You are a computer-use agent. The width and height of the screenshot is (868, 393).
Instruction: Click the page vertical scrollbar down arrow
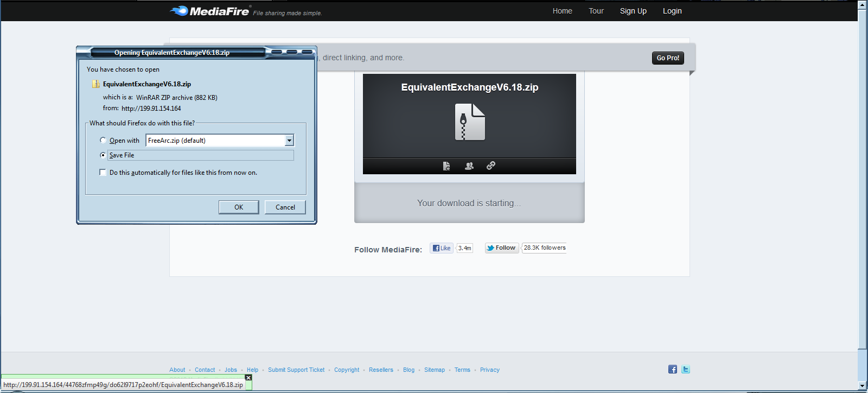click(x=863, y=386)
